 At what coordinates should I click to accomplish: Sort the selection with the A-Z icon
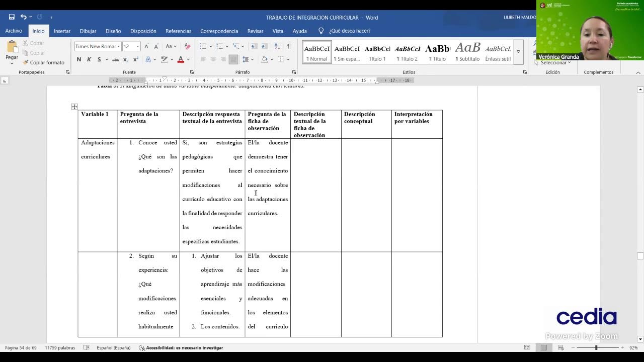(x=277, y=46)
